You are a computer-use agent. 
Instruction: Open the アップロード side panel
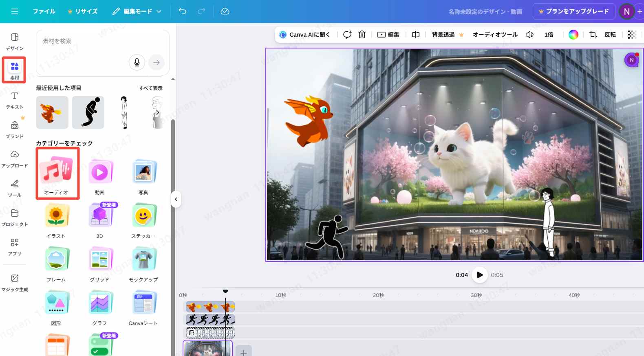pyautogui.click(x=15, y=159)
